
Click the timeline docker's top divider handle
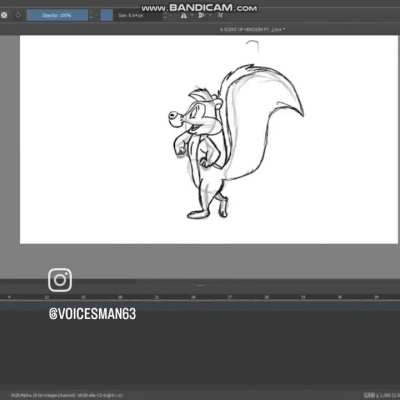(x=200, y=285)
